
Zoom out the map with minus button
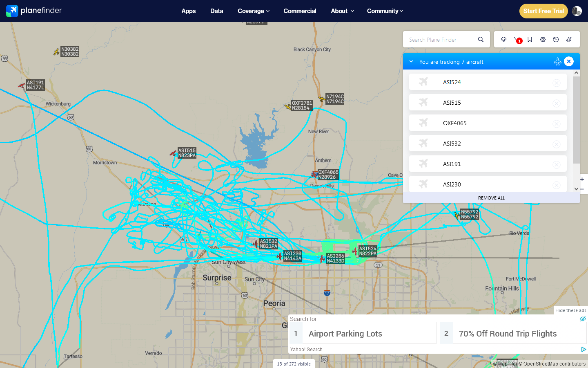point(582,189)
